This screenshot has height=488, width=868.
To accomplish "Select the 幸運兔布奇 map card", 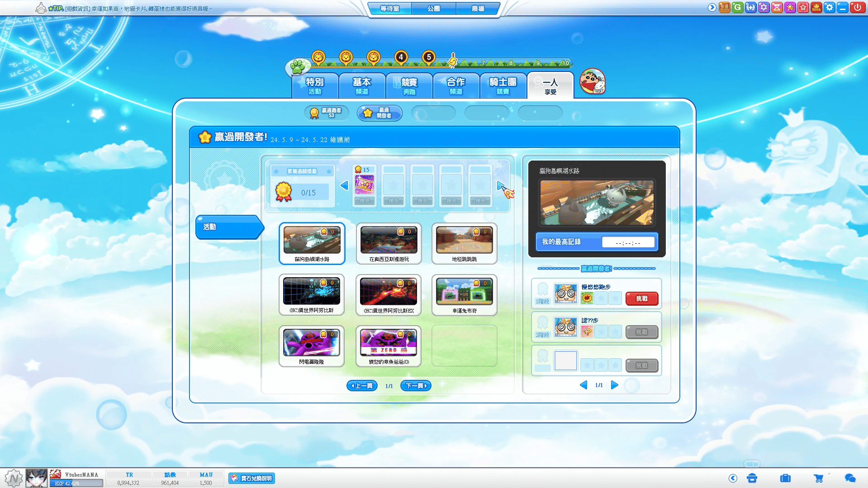I will 465,295.
